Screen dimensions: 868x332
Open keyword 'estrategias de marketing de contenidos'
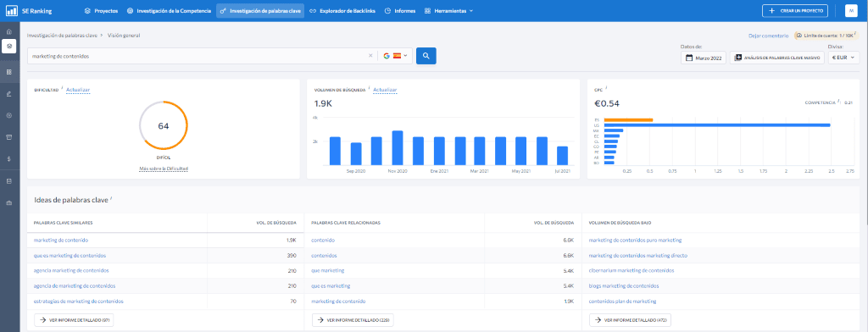pyautogui.click(x=79, y=302)
